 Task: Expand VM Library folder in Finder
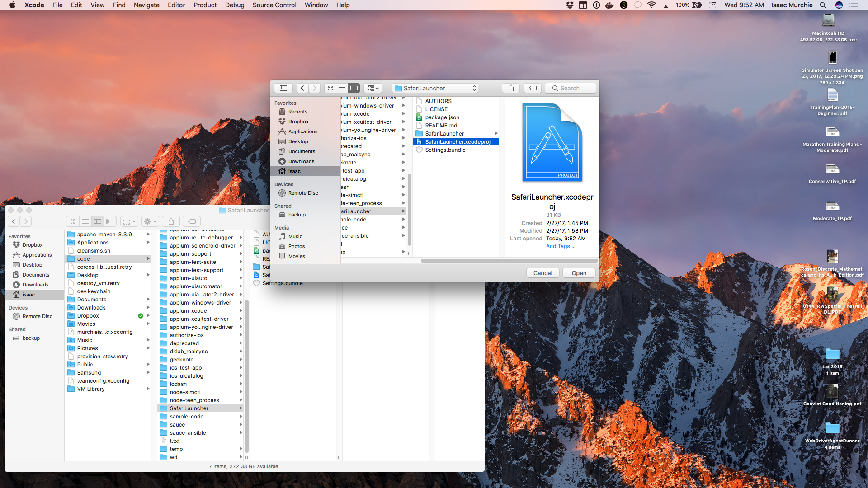[x=148, y=389]
